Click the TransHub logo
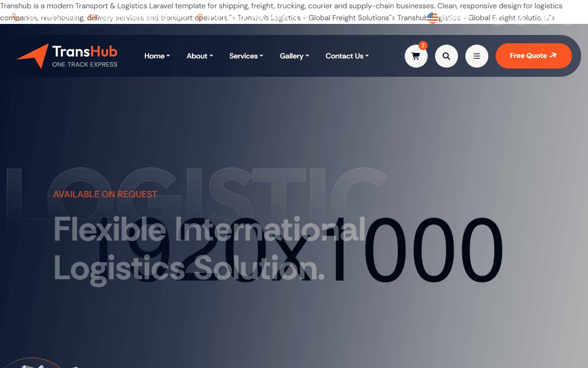The width and height of the screenshot is (588, 368). coord(67,56)
